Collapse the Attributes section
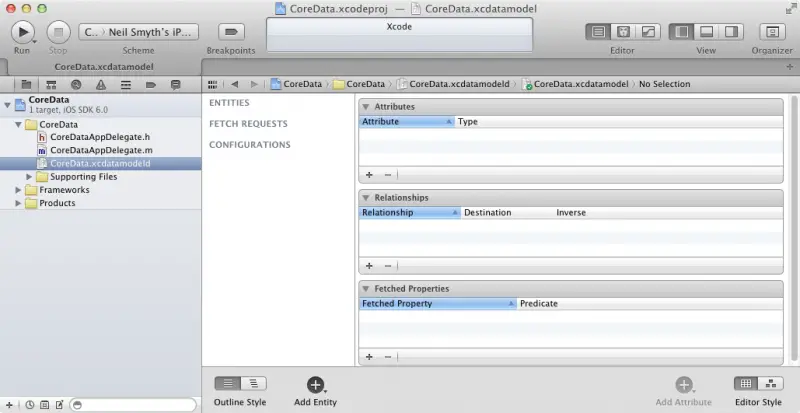This screenshot has height=413, width=800. (365, 107)
